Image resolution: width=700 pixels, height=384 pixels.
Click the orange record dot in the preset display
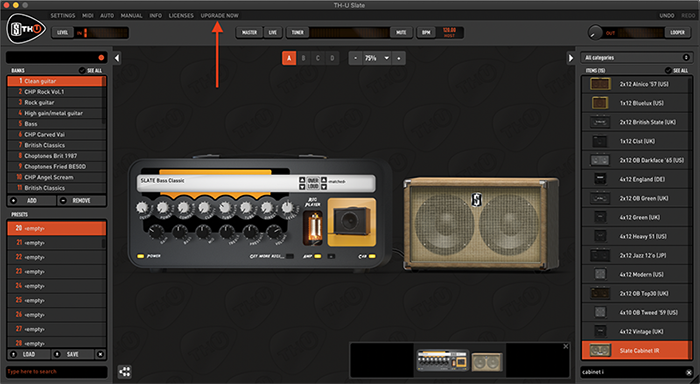click(101, 58)
